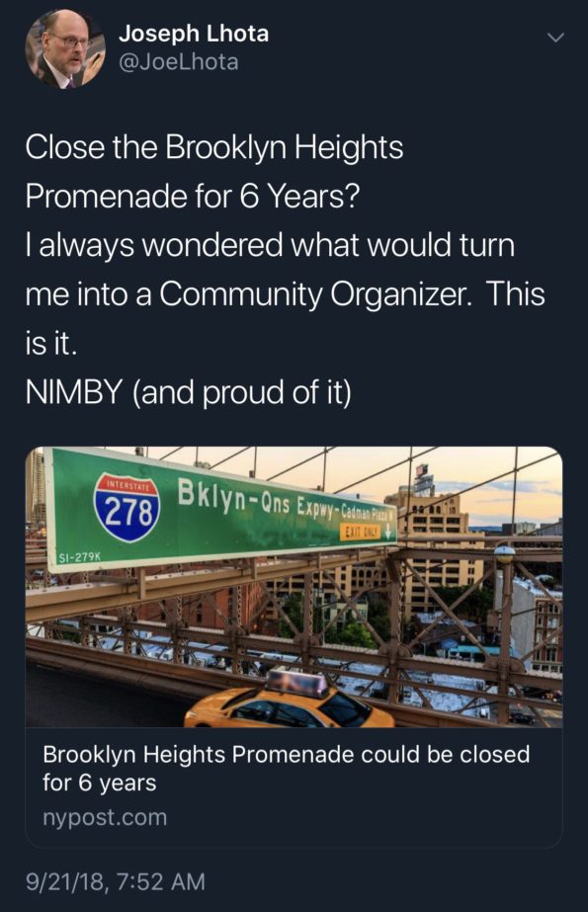The height and width of the screenshot is (912, 588).
Task: Open the Joseph Lhota display name
Action: 194,34
